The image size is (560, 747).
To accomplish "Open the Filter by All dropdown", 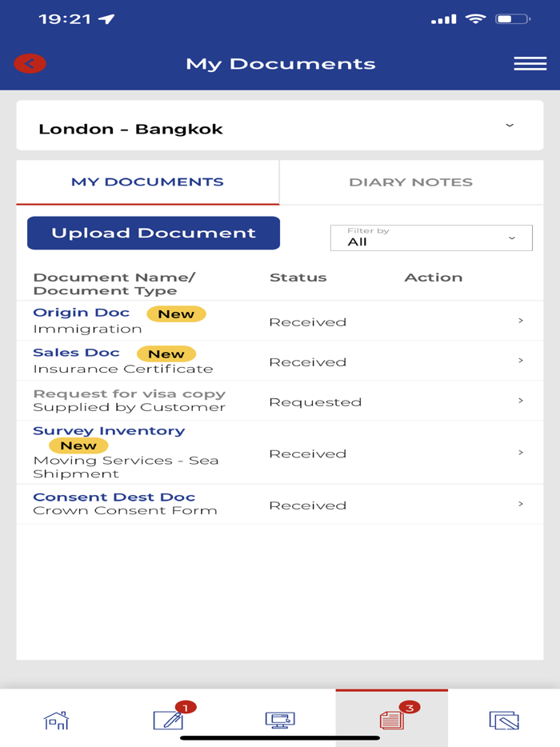I will [x=431, y=238].
